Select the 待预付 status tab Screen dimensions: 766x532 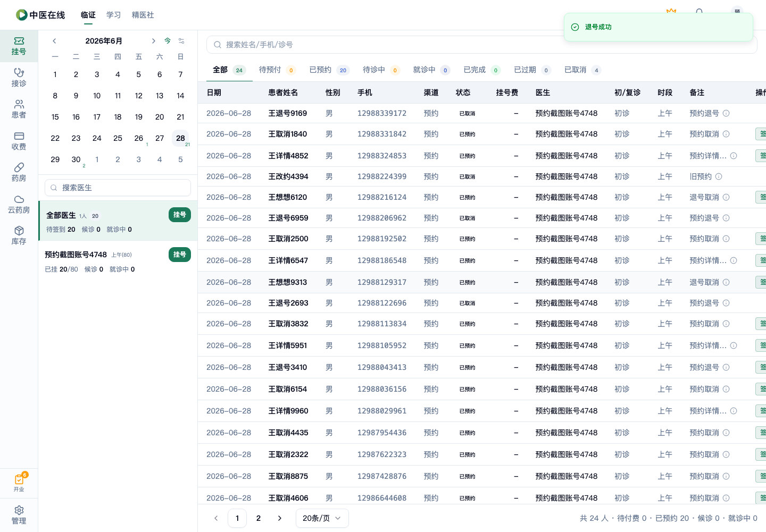tap(277, 70)
